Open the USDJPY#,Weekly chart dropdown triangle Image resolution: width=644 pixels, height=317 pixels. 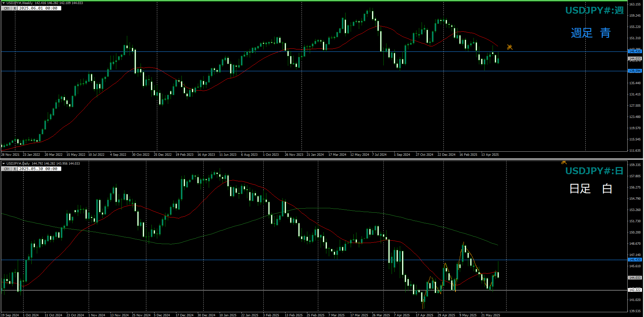(x=3, y=3)
